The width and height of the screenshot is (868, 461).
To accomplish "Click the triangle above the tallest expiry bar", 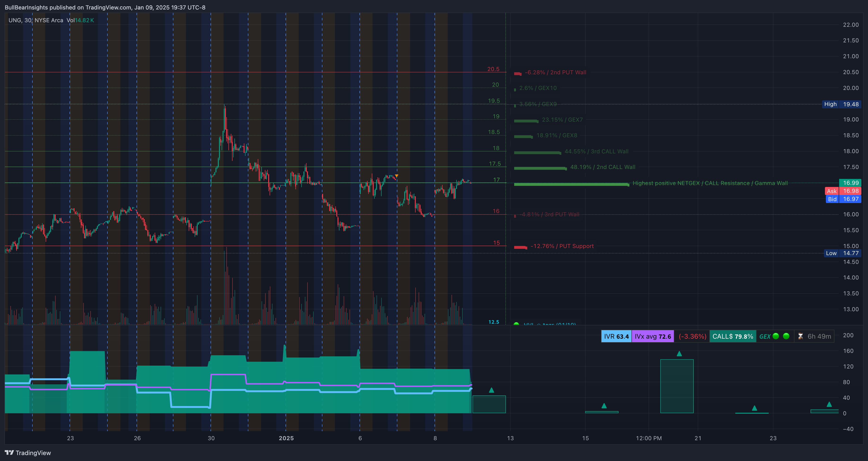I will (679, 353).
